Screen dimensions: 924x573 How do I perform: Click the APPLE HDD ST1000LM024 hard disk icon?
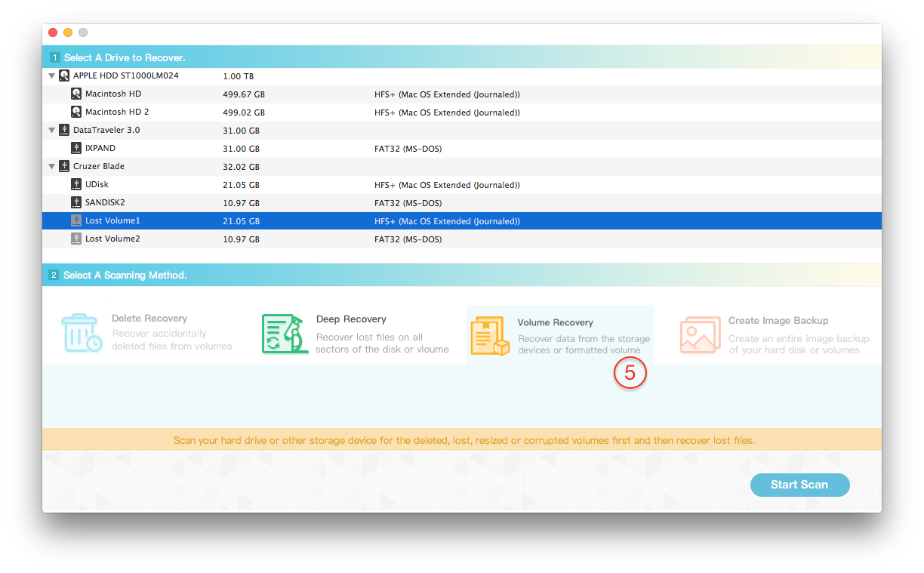tap(64, 75)
